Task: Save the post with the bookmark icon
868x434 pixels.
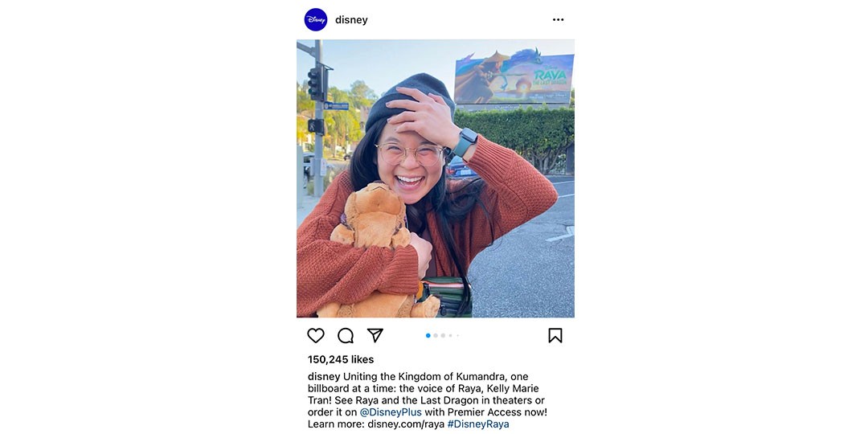Action: coord(555,335)
